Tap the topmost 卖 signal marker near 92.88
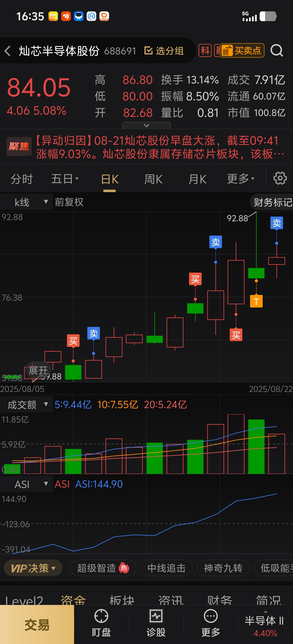293x644 pixels. coord(277,223)
